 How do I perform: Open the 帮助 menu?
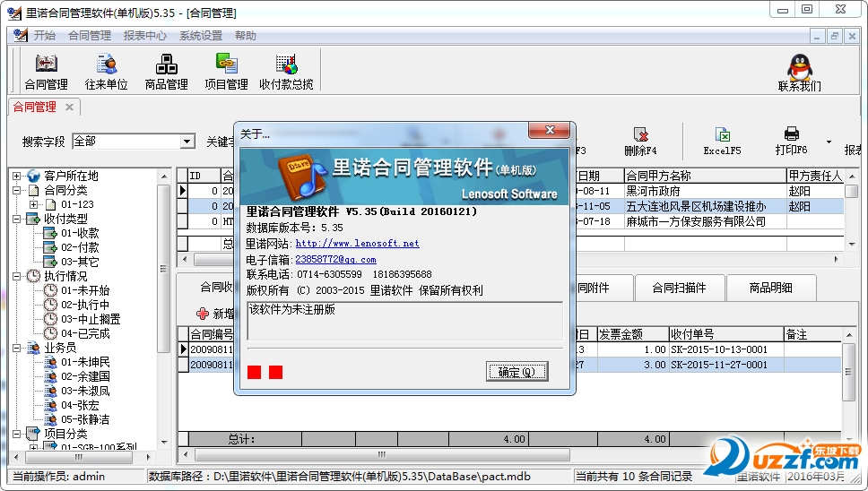(x=245, y=35)
